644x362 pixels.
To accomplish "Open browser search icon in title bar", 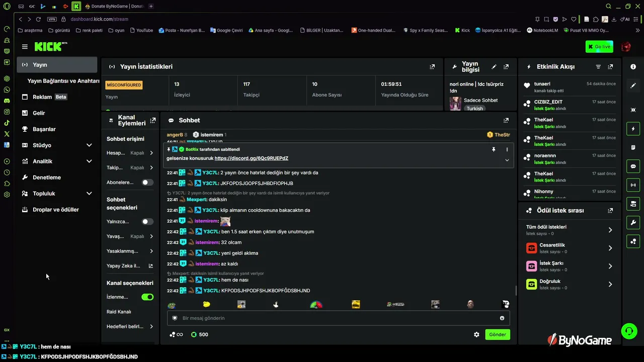I will coord(608,6).
